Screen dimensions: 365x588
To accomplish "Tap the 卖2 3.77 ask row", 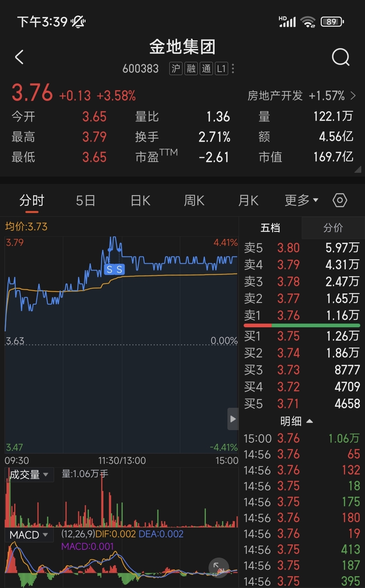I will coord(302,298).
